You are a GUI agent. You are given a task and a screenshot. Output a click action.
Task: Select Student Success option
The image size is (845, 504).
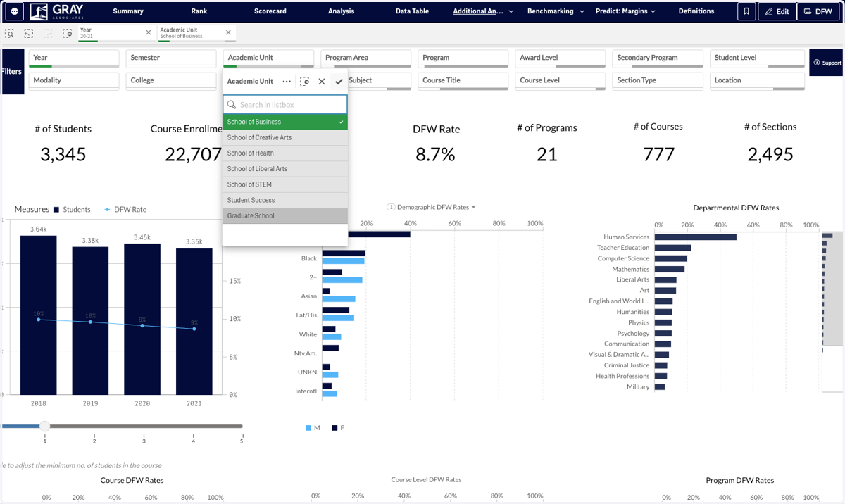tap(285, 200)
